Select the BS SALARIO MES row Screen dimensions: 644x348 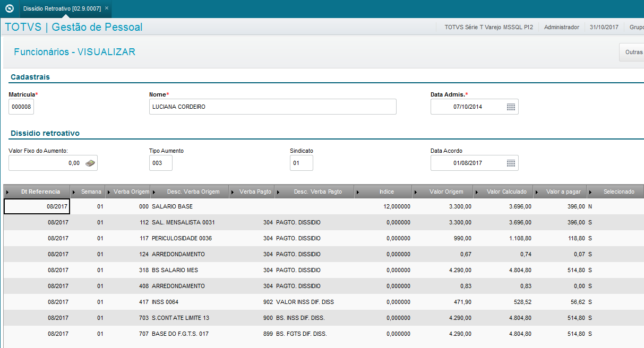pos(324,270)
